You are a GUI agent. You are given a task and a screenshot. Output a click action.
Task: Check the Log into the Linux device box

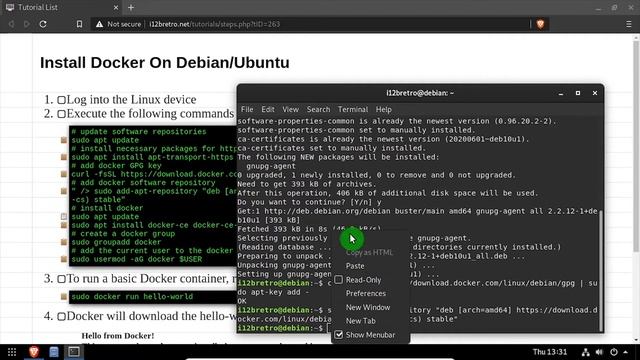(x=61, y=100)
